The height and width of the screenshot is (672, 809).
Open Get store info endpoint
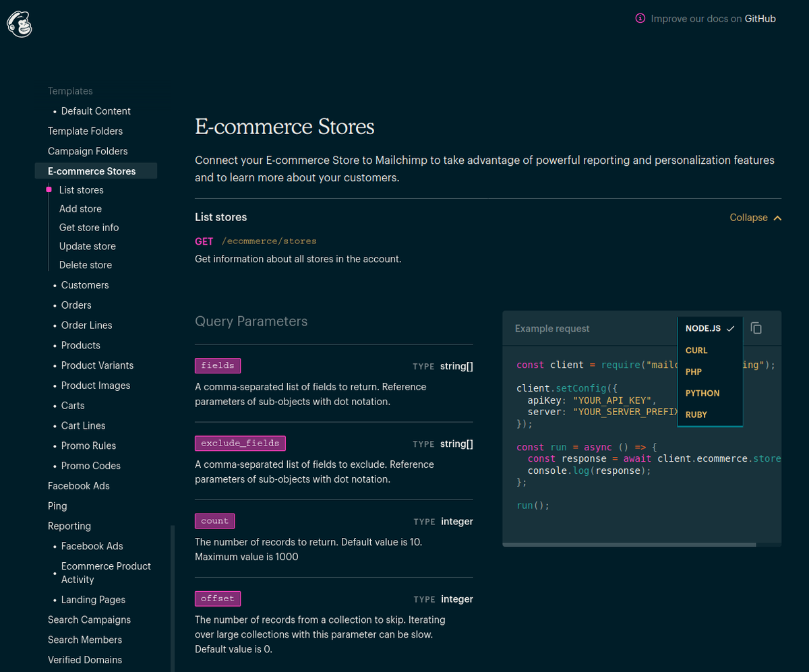point(88,228)
